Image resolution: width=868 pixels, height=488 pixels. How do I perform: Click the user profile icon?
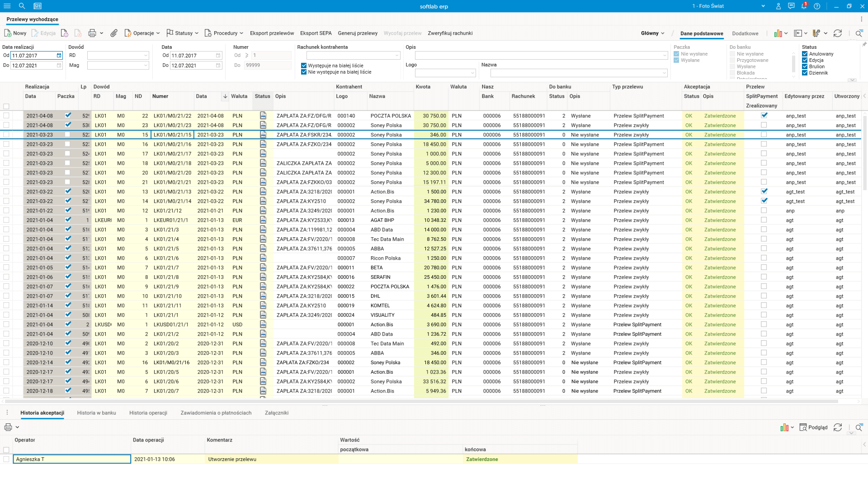coord(778,6)
